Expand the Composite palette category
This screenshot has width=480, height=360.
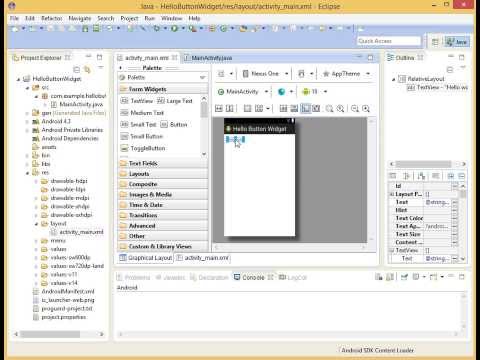[x=163, y=184]
